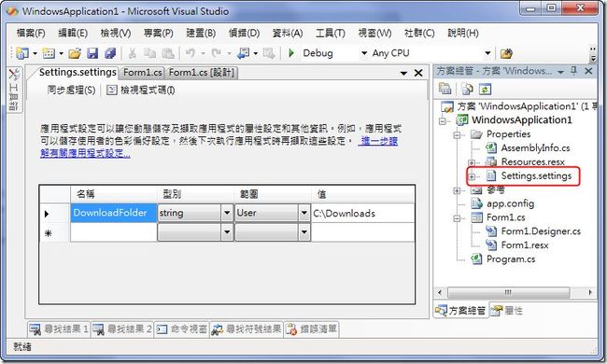Click the Paste icon in toolbar
607x364 pixels.
[167, 53]
